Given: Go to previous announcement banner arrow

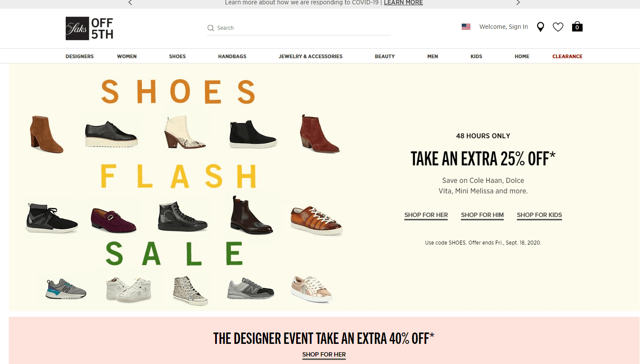Looking at the screenshot, I should tap(130, 3).
